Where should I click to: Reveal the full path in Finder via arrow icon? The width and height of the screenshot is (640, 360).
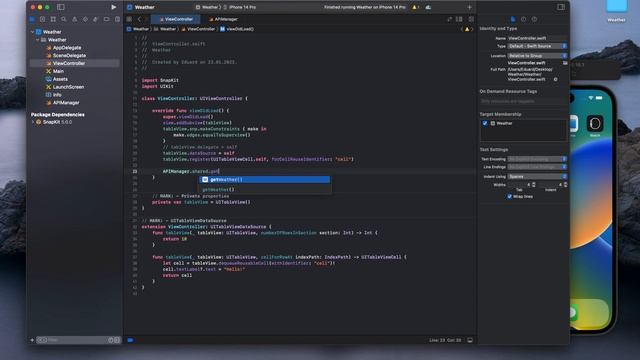coord(556,80)
